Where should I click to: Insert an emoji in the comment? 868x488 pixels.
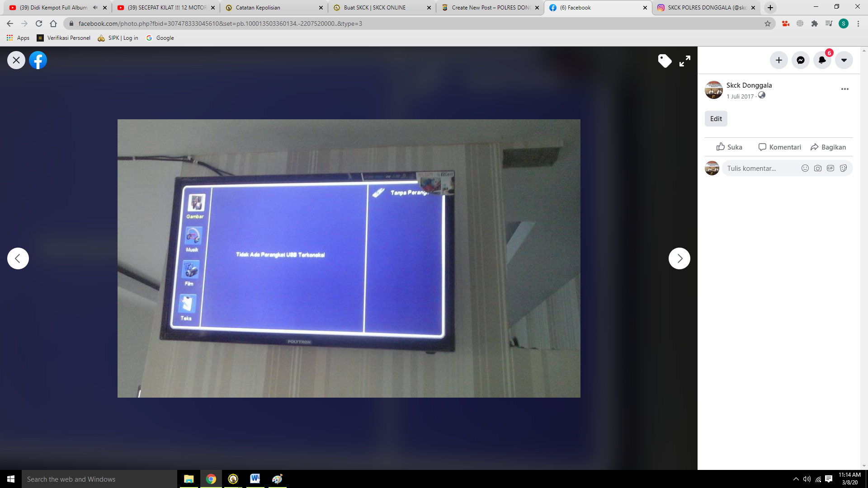click(805, 169)
